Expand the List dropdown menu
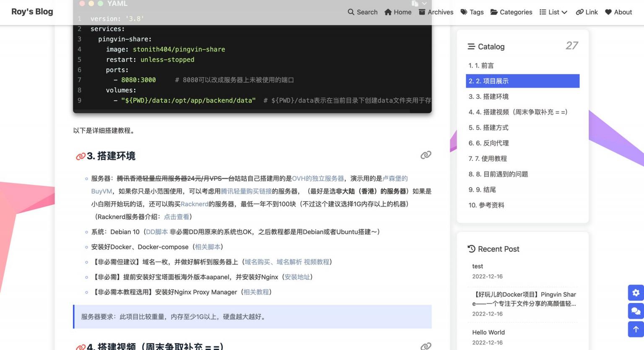Viewport: 644px width, 350px height. coord(553,12)
